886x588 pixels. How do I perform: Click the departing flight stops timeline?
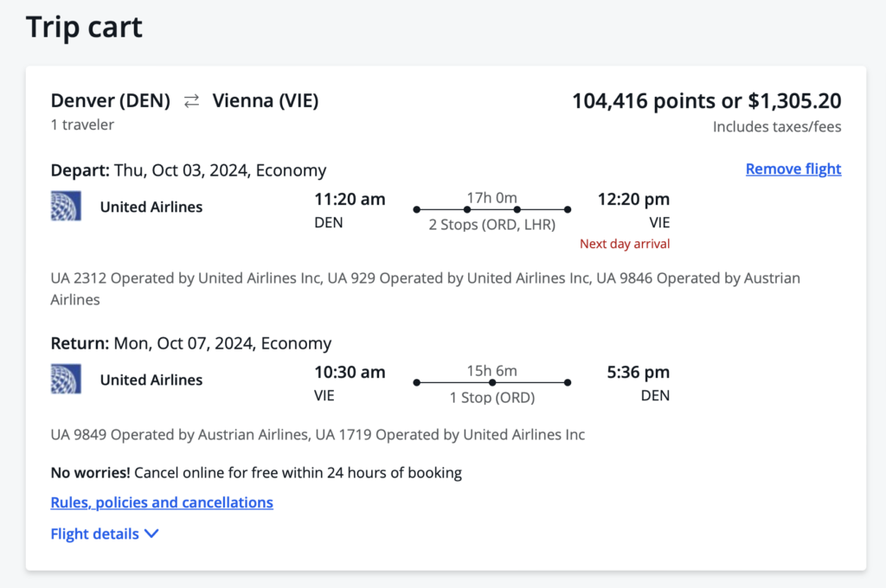491,209
